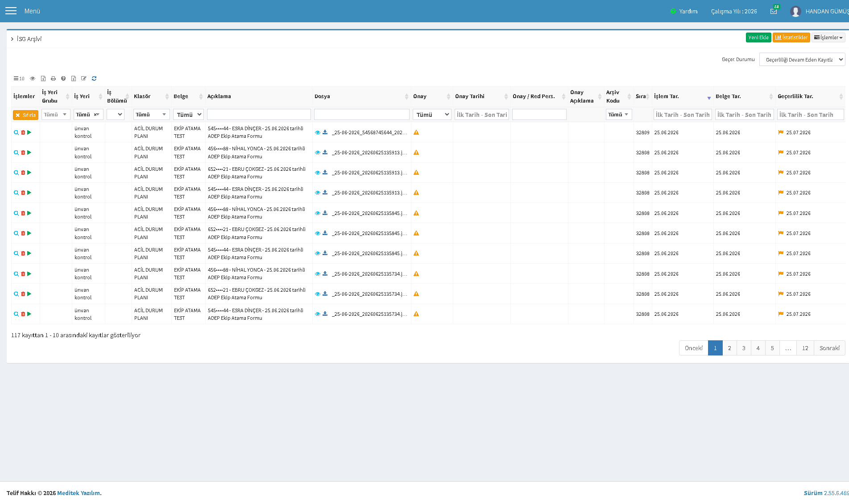Click the Açıklama filter text field
The width and height of the screenshot is (849, 504).
pos(259,115)
